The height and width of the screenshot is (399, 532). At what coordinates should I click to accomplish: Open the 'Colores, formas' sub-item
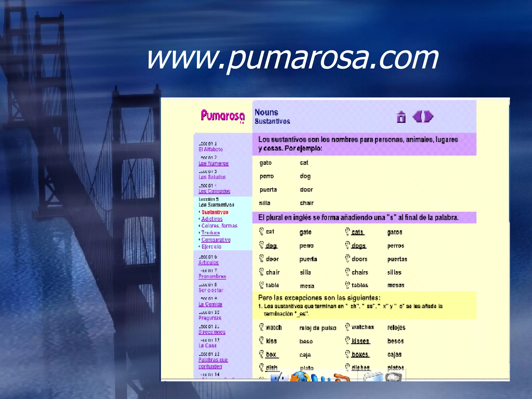220,226
